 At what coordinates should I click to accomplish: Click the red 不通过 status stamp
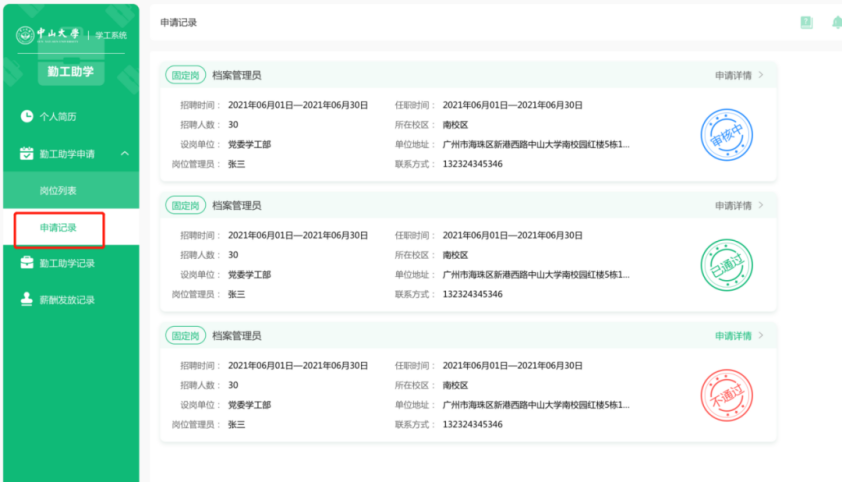point(726,395)
